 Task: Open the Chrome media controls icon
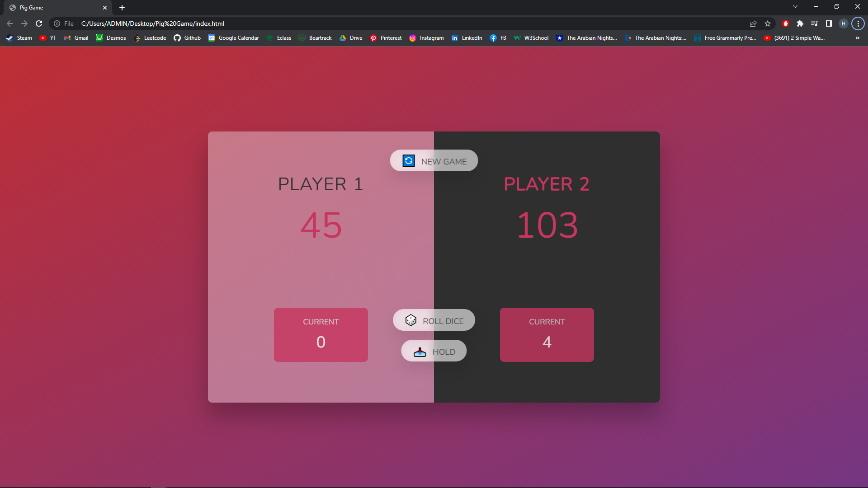[814, 23]
